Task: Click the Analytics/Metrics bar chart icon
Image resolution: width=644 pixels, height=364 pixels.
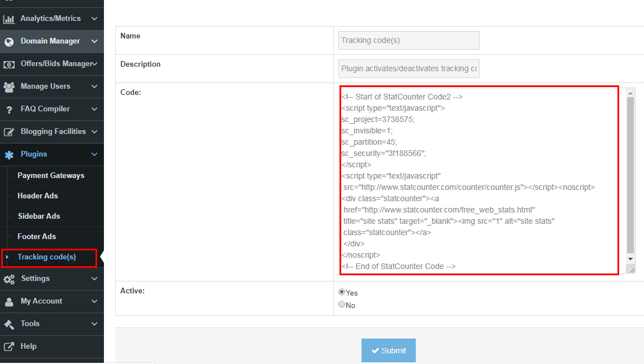Action: coord(8,19)
